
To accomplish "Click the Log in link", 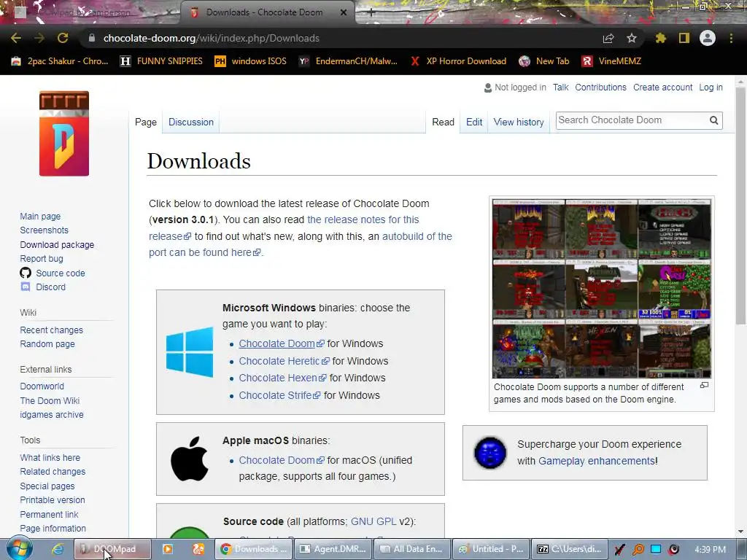I will click(711, 87).
